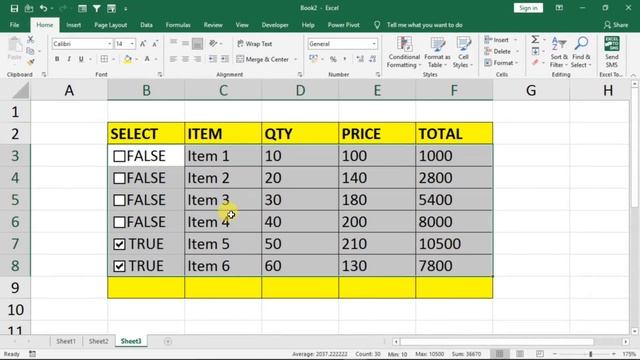Tick the Item 4 checkbox
Image resolution: width=640 pixels, height=360 pixels.
tap(119, 222)
